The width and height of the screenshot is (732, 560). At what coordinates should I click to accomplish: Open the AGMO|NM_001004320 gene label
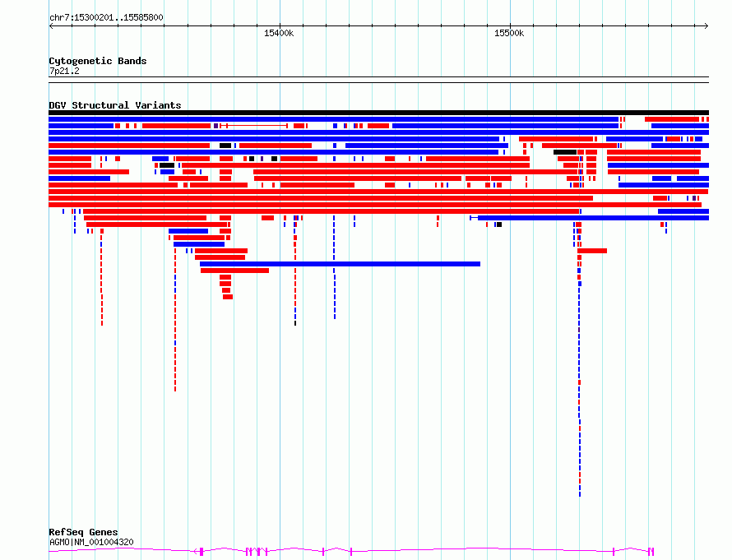coord(91,542)
